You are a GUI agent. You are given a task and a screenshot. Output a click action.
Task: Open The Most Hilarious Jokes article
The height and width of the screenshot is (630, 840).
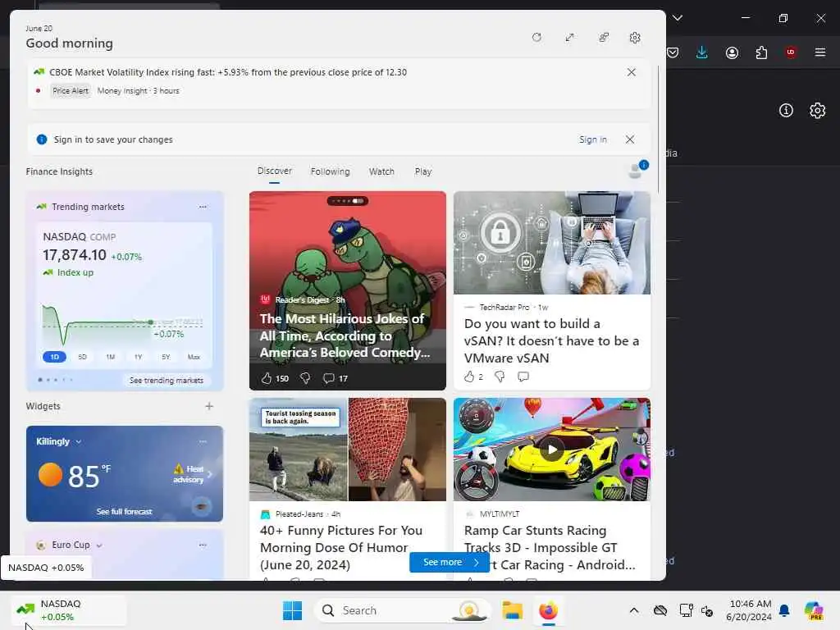point(345,336)
